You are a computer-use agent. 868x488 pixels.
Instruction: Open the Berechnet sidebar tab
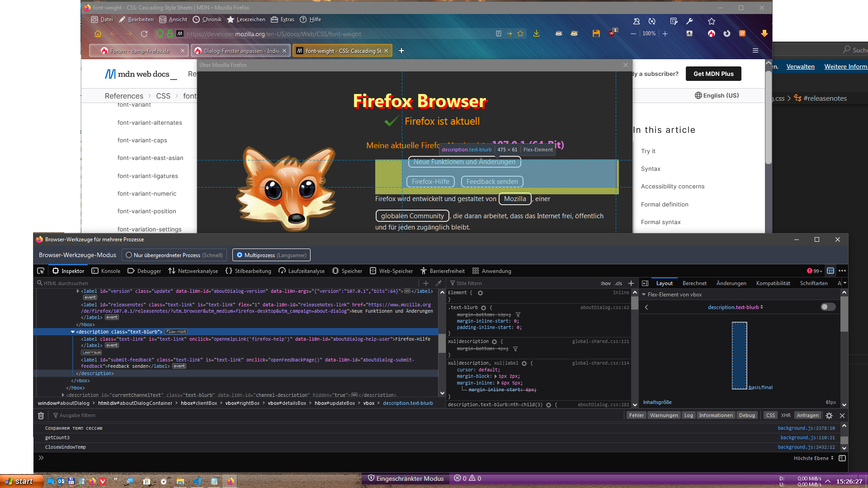(x=694, y=283)
